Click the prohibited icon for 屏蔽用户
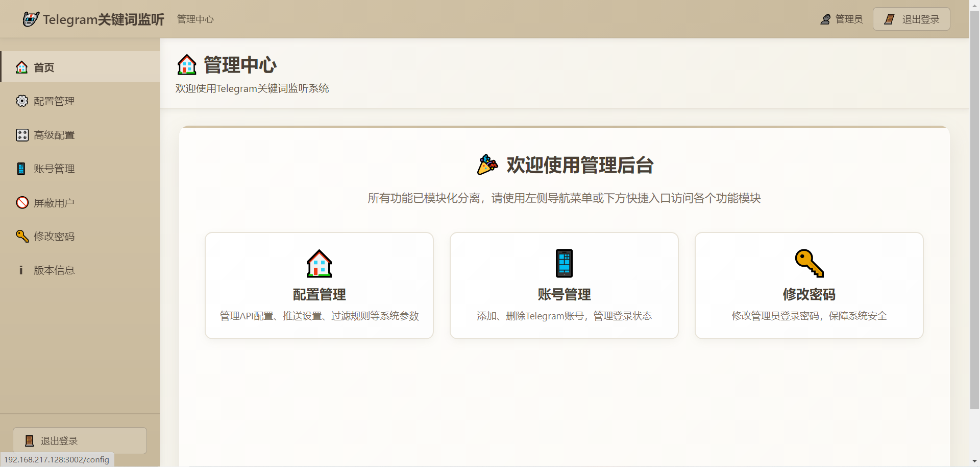The height and width of the screenshot is (467, 980). pos(22,203)
